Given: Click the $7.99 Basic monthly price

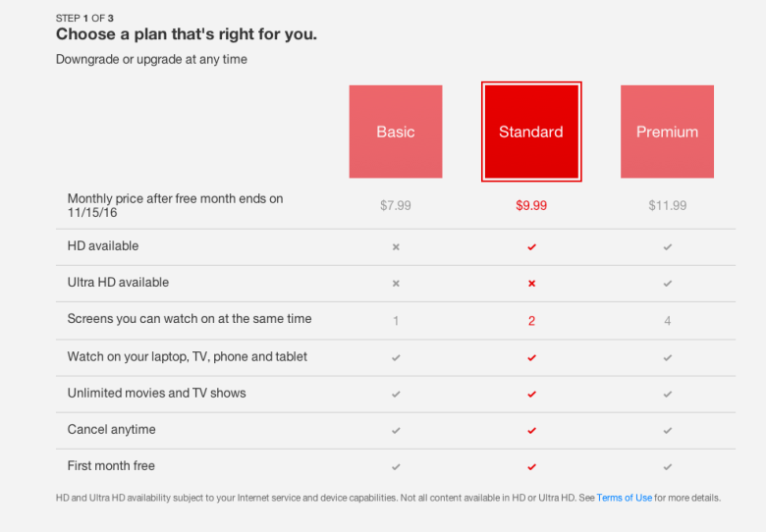Looking at the screenshot, I should (396, 206).
